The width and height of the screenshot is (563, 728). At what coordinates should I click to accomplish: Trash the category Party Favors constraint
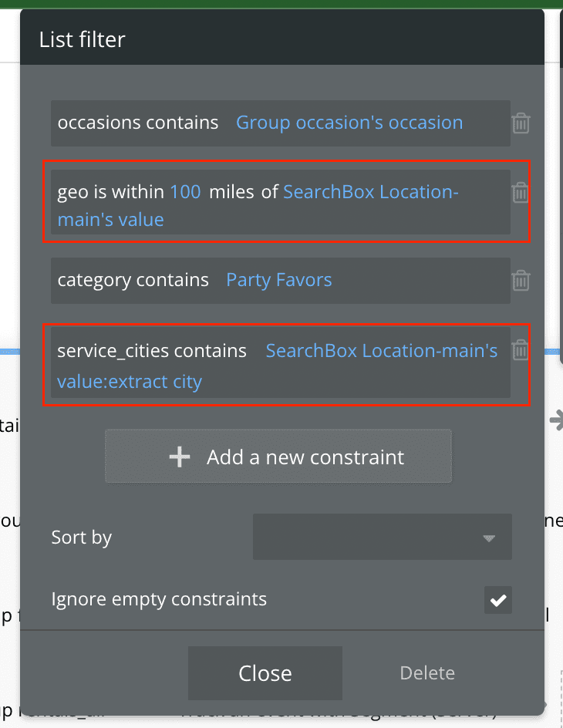click(521, 280)
